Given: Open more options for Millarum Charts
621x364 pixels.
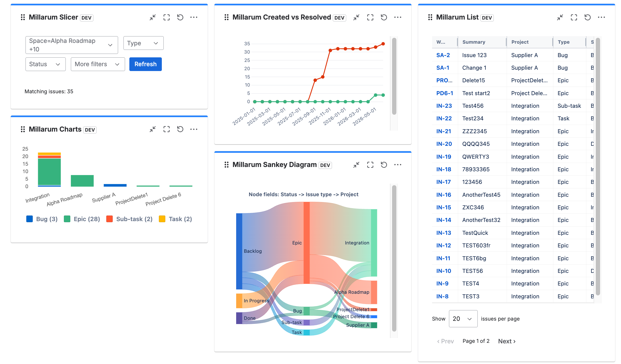Looking at the screenshot, I should [x=194, y=129].
